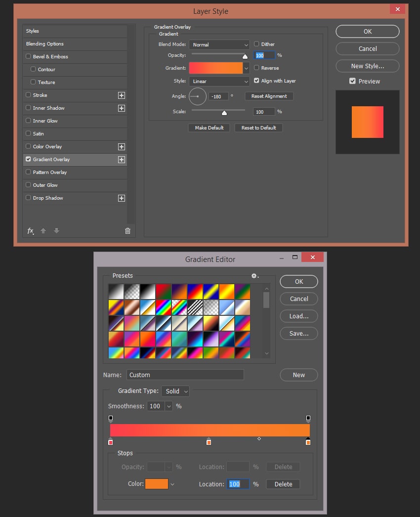Click the Scale slider handle
This screenshot has height=517, width=420.
pos(224,113)
